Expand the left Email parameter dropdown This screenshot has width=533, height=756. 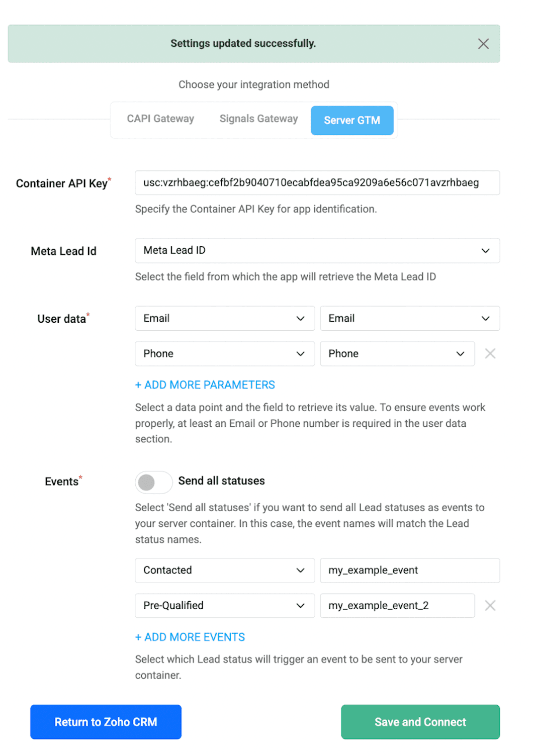click(224, 319)
